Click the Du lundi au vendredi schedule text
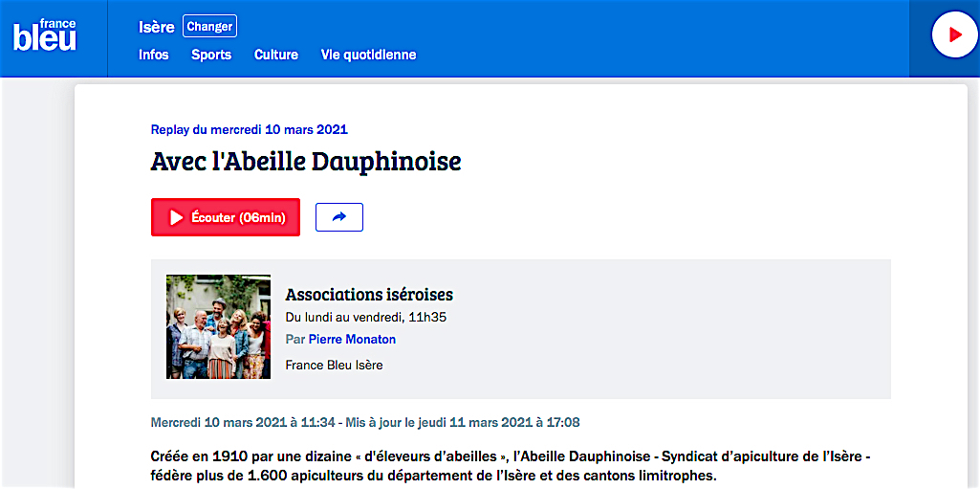 (365, 317)
